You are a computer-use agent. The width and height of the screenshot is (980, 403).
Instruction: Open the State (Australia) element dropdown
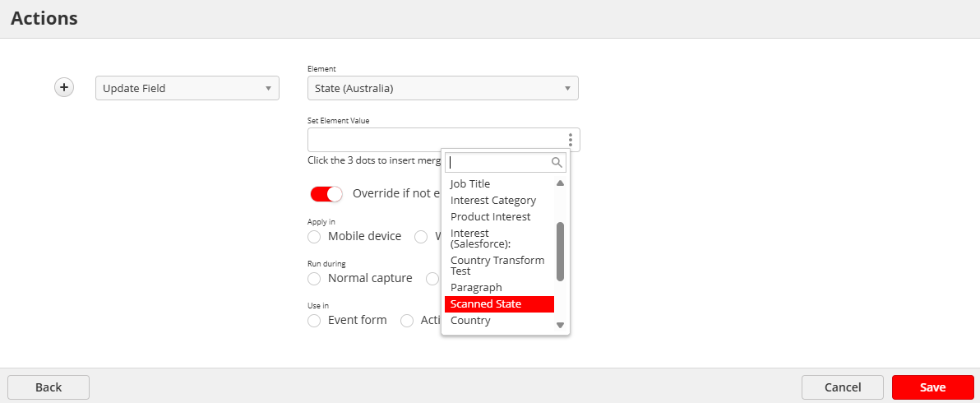[x=443, y=88]
